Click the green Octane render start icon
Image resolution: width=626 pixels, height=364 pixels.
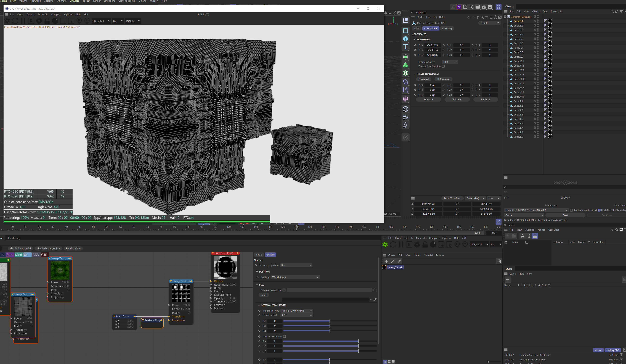click(385, 244)
